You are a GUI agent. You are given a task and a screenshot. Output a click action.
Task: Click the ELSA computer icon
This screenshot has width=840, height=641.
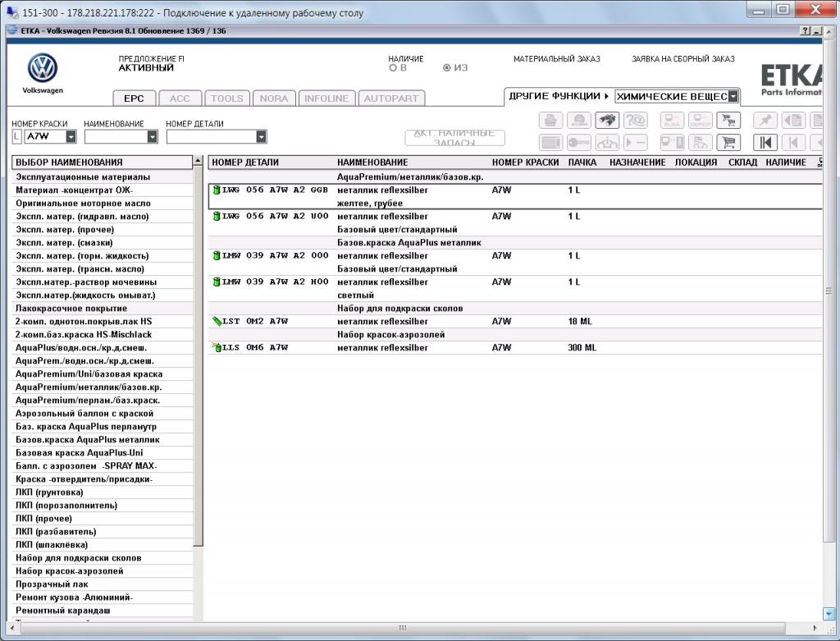(x=673, y=120)
